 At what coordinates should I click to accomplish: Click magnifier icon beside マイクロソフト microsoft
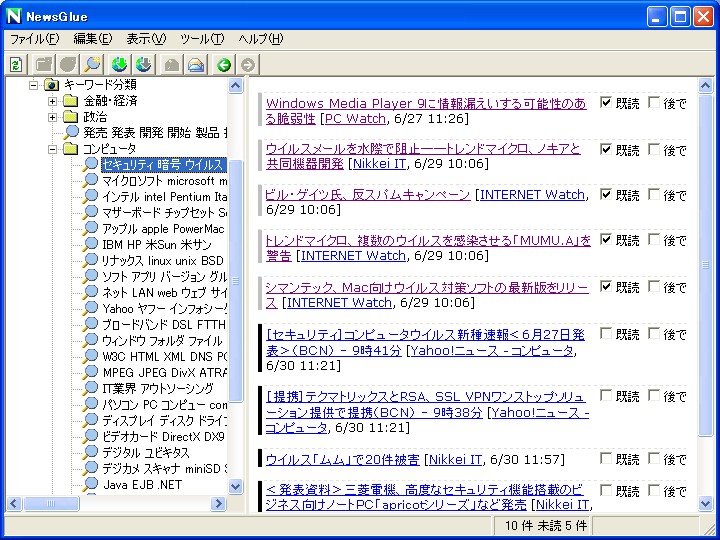[90, 180]
